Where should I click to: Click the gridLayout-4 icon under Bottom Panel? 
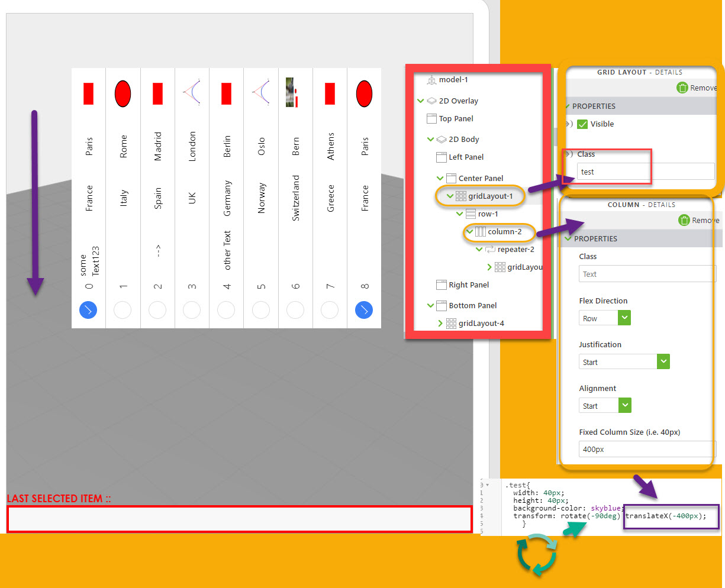[x=452, y=324]
